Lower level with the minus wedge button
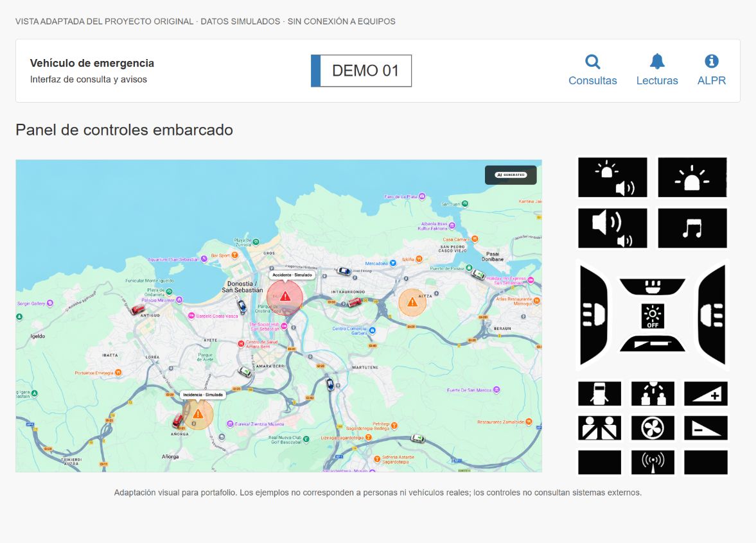Image resolution: width=756 pixels, height=543 pixels. (706, 428)
